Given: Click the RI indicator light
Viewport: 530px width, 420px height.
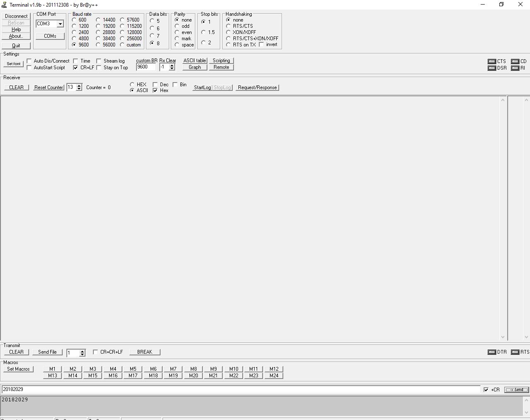Looking at the screenshot, I should point(515,68).
